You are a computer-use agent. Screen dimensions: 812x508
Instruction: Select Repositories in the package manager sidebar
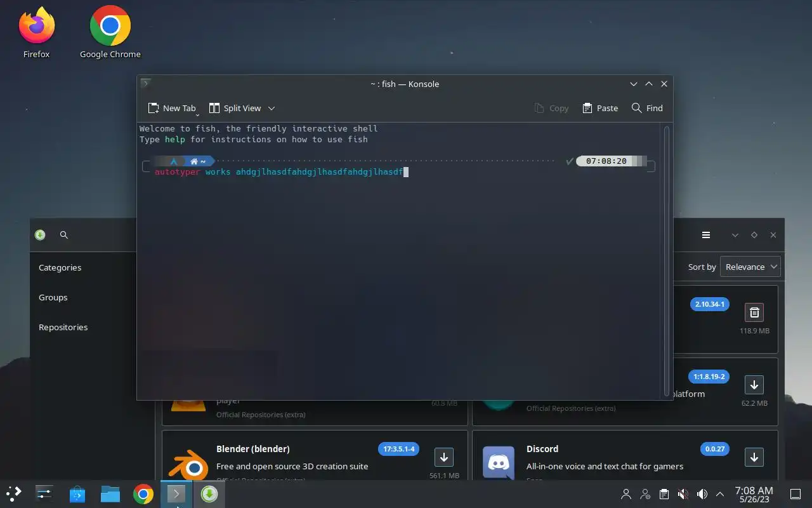[63, 327]
